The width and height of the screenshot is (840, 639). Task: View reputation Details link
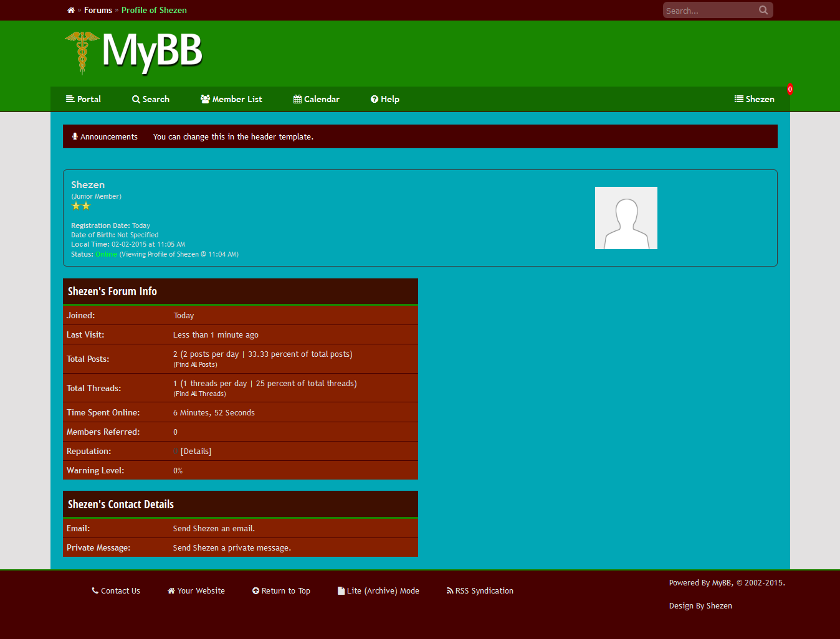click(x=196, y=452)
